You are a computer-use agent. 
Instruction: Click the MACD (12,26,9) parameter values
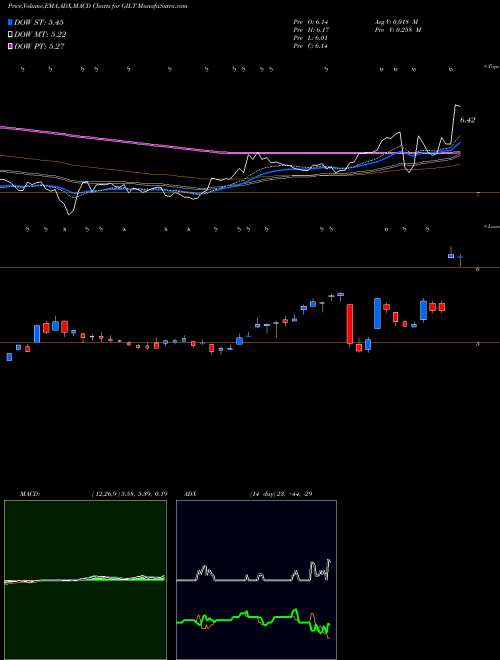click(129, 494)
